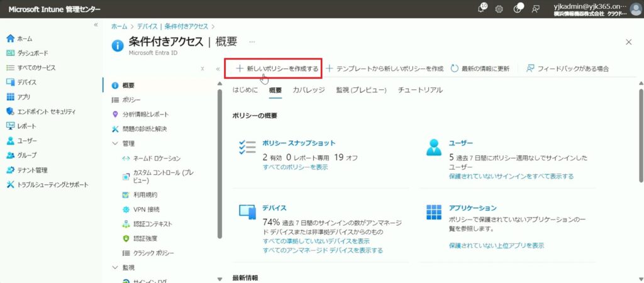The image size is (644, 283).
Task: Collapse the 監視 section
Action: point(115,267)
